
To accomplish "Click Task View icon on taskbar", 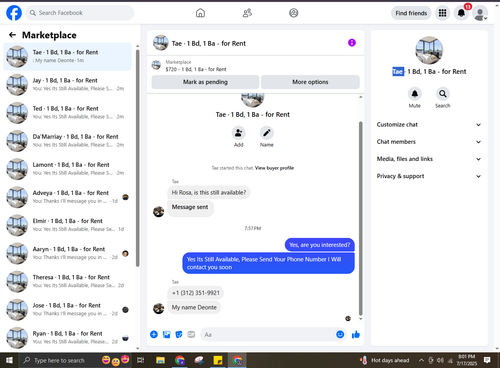I will click(141, 360).
